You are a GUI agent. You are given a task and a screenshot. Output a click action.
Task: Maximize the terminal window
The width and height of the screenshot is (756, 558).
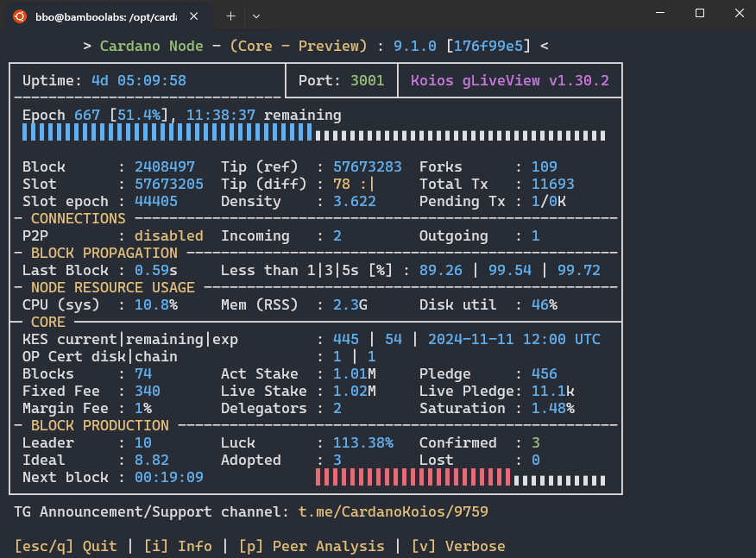point(700,13)
